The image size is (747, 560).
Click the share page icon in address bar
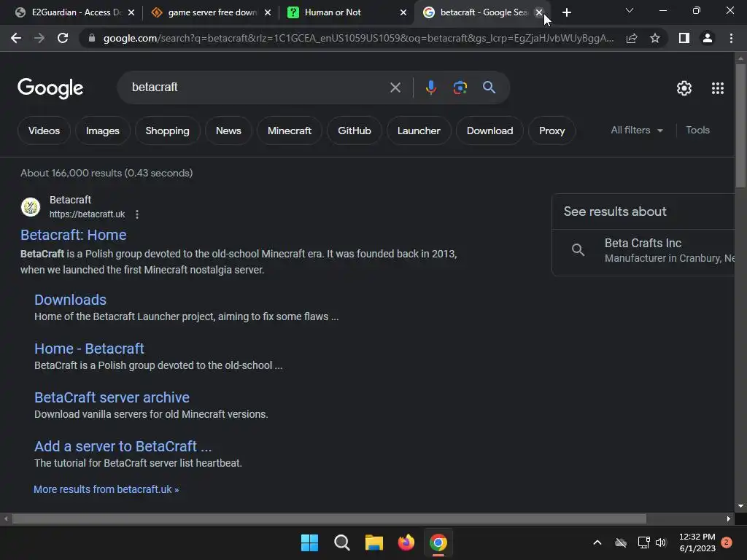[x=632, y=38]
